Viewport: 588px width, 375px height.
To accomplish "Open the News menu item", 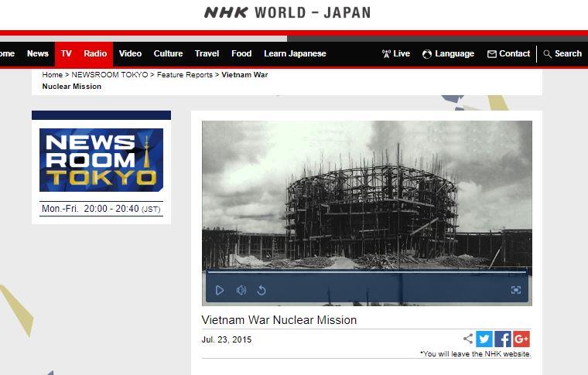I will pyautogui.click(x=37, y=53).
